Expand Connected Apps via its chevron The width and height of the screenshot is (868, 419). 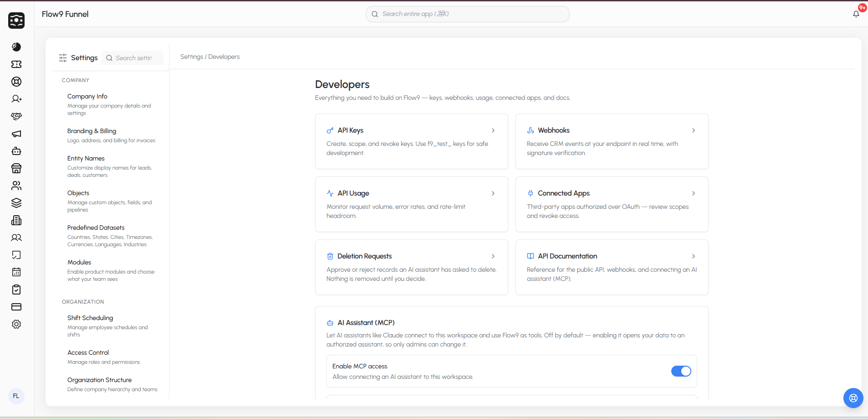[694, 193]
